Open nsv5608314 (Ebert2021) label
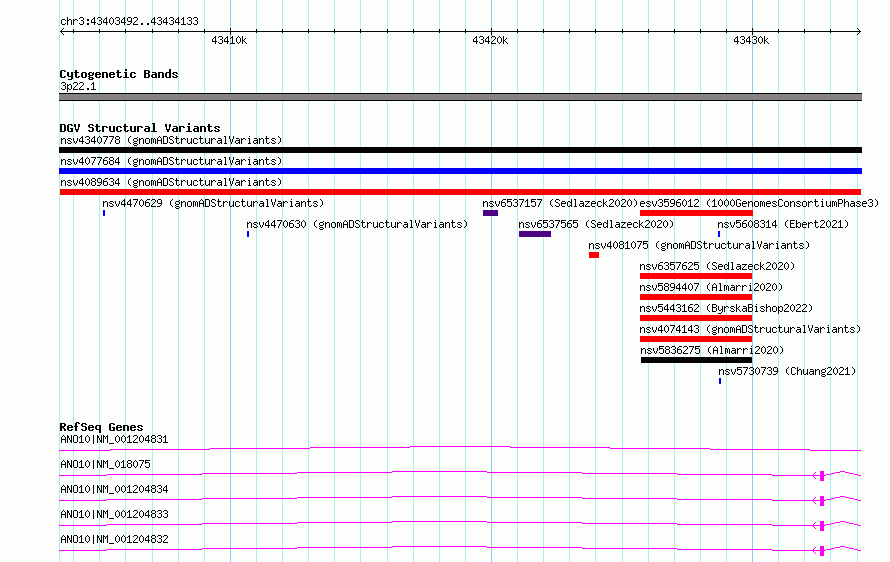 coord(783,224)
